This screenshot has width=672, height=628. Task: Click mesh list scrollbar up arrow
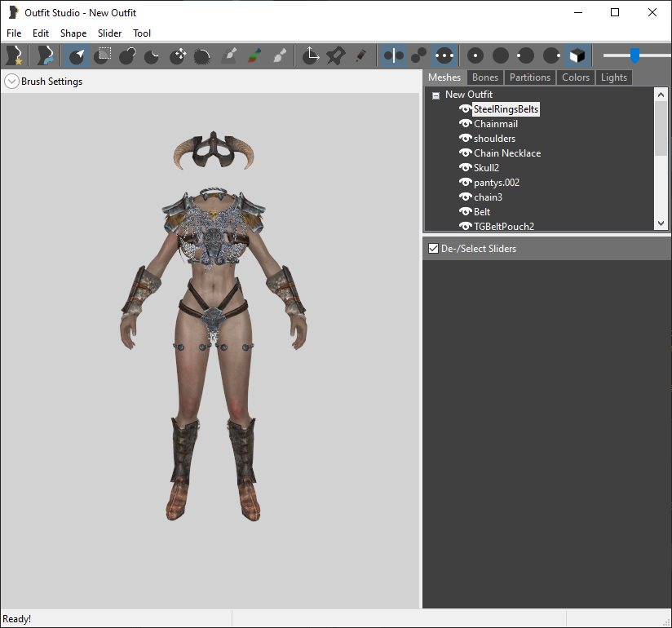pyautogui.click(x=661, y=95)
